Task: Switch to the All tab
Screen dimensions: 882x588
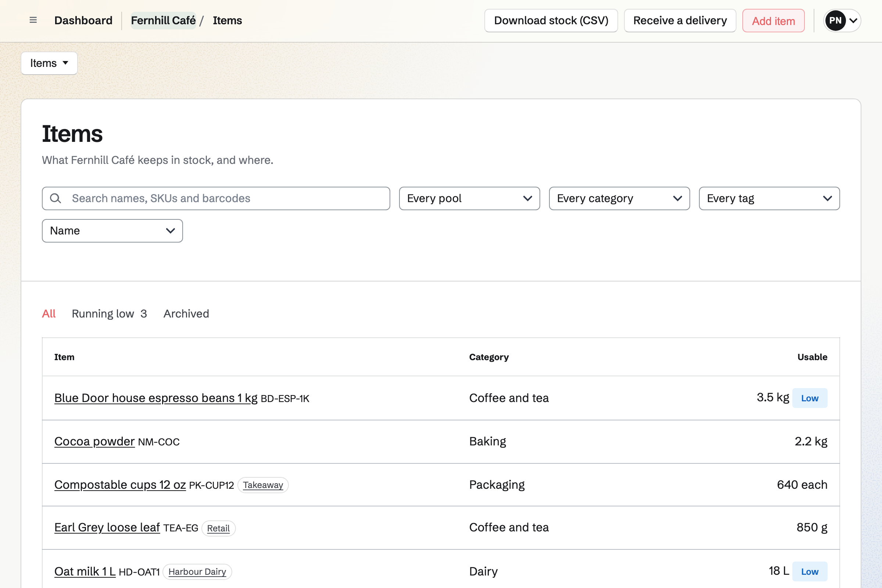Action: point(49,313)
